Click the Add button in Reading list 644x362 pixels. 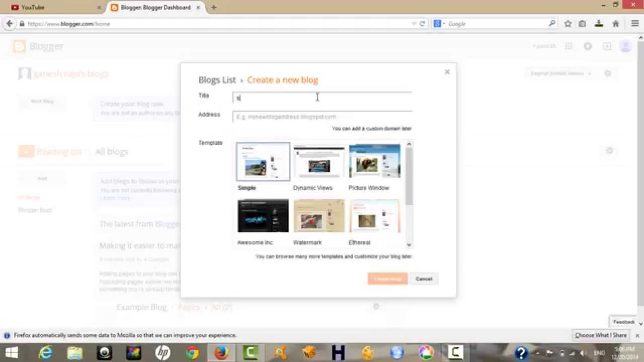click(x=42, y=178)
